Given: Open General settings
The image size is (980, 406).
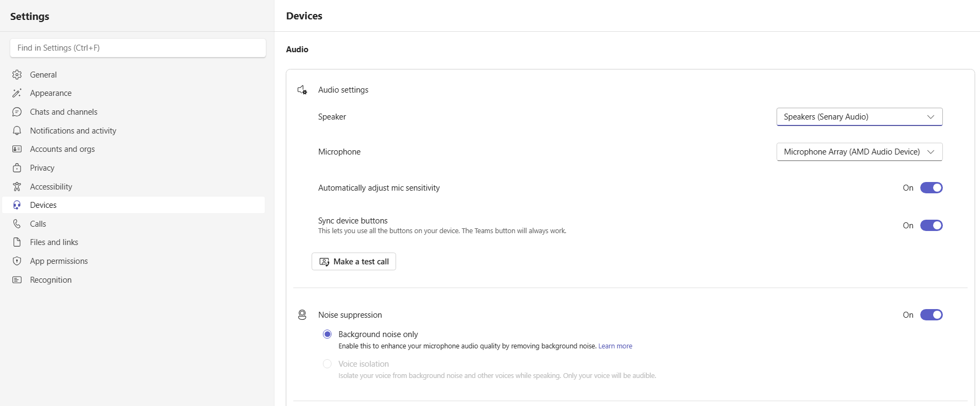Looking at the screenshot, I should click(x=133, y=75).
